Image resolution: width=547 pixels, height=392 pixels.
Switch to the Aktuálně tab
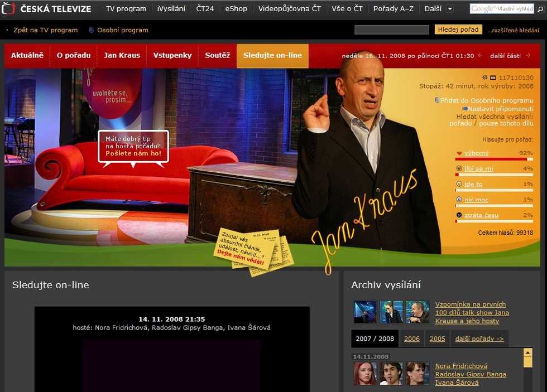(x=27, y=55)
